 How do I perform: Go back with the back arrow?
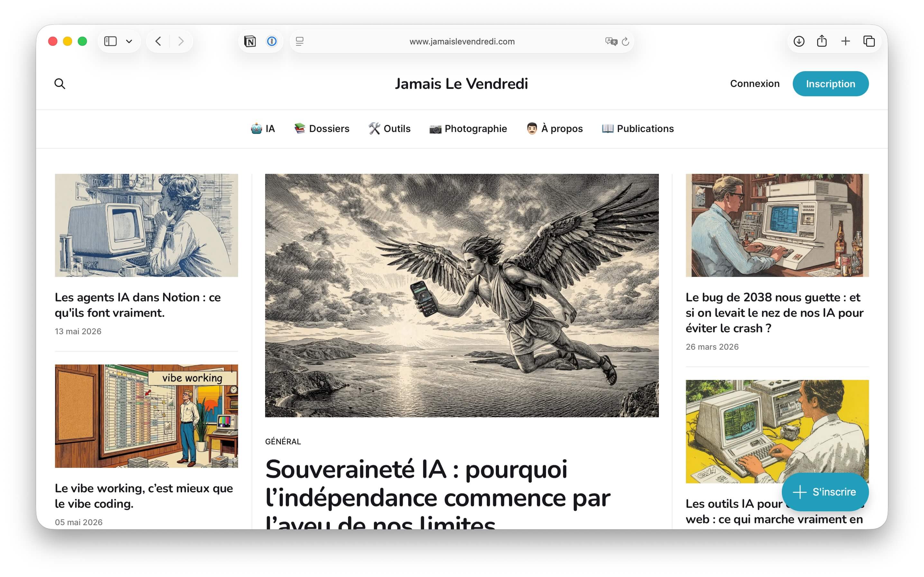pyautogui.click(x=158, y=41)
